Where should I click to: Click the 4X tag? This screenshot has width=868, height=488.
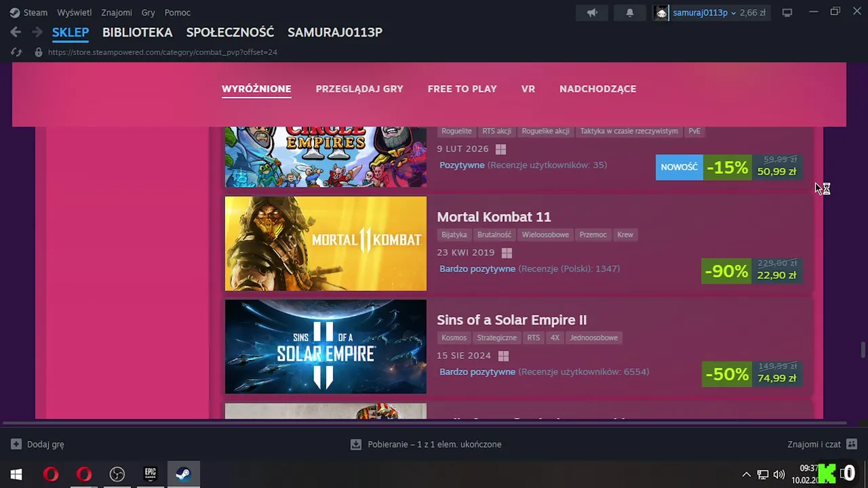point(555,338)
